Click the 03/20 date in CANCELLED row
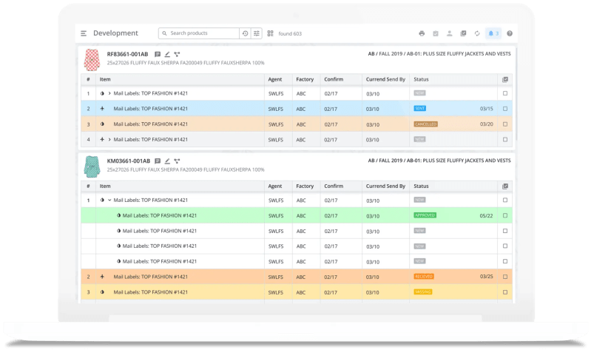 486,124
